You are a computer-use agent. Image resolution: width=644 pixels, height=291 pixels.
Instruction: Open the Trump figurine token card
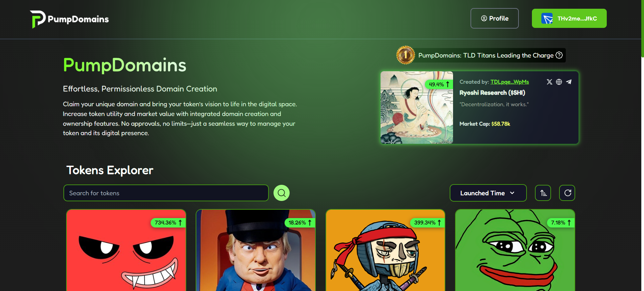(256, 250)
